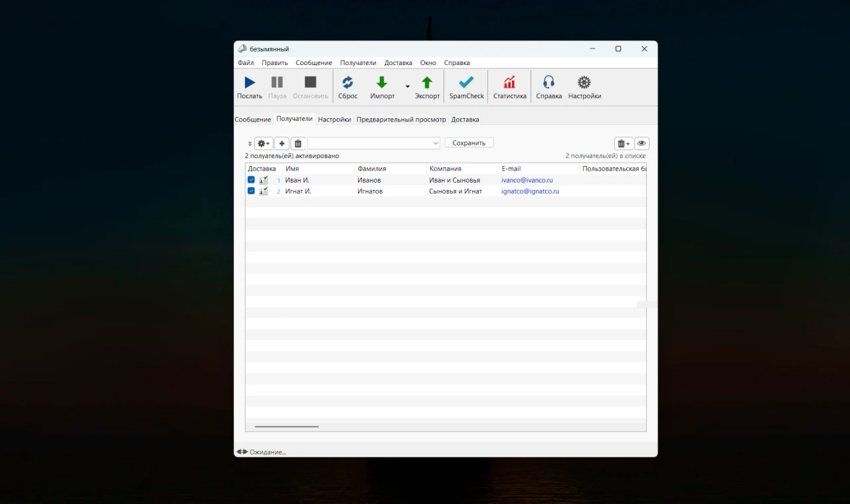Click the trash icon next to plus button
The width and height of the screenshot is (850, 504).
[298, 143]
